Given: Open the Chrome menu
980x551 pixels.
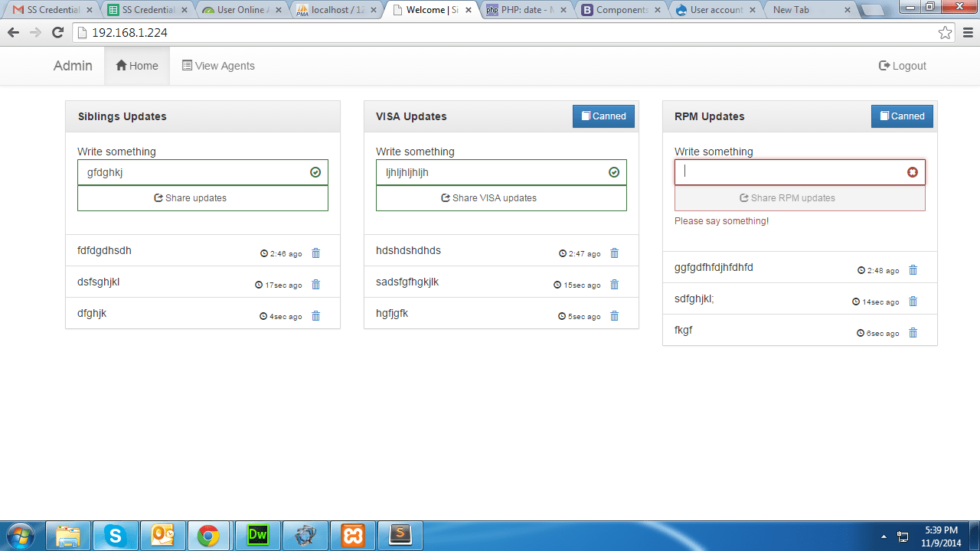Looking at the screenshot, I should pyautogui.click(x=967, y=33).
